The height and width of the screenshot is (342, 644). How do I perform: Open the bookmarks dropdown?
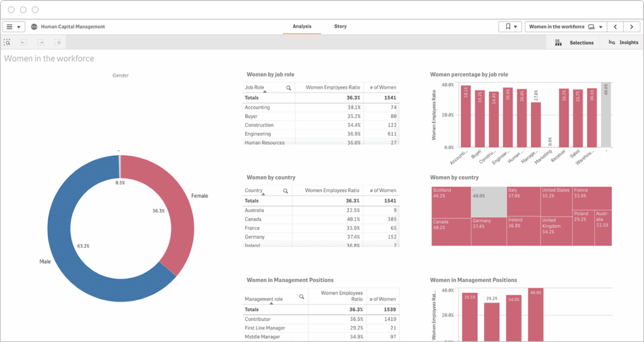510,26
